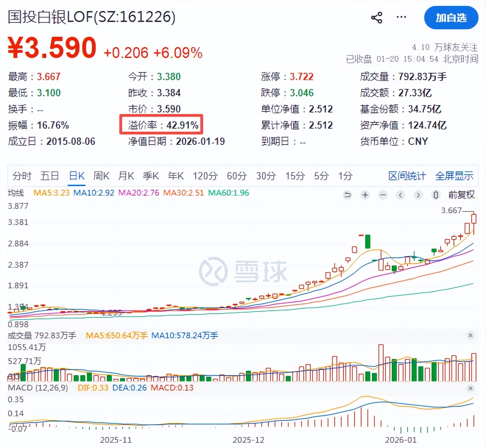Click the MA5:3.23 moving average legend
Image resolution: width=486 pixels, height=448 pixels.
(52, 193)
